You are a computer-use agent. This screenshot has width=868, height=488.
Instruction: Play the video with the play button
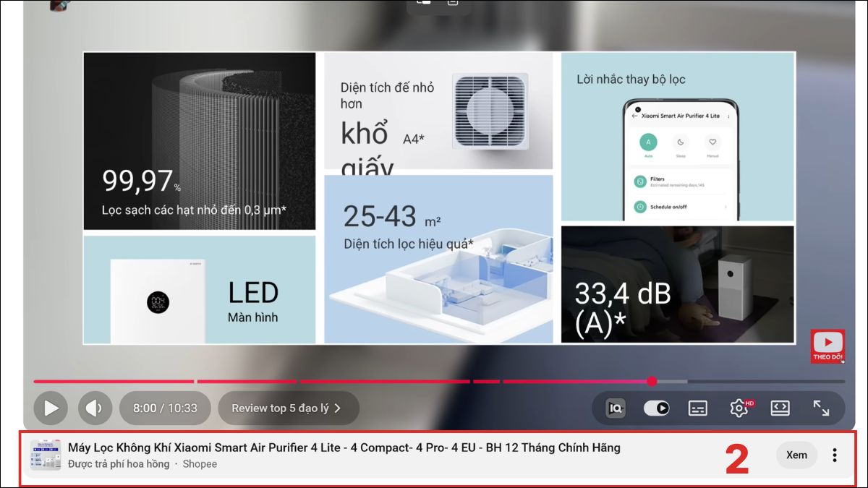51,408
